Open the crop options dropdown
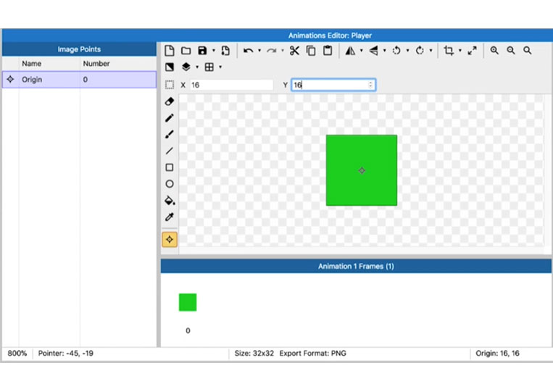 click(460, 51)
